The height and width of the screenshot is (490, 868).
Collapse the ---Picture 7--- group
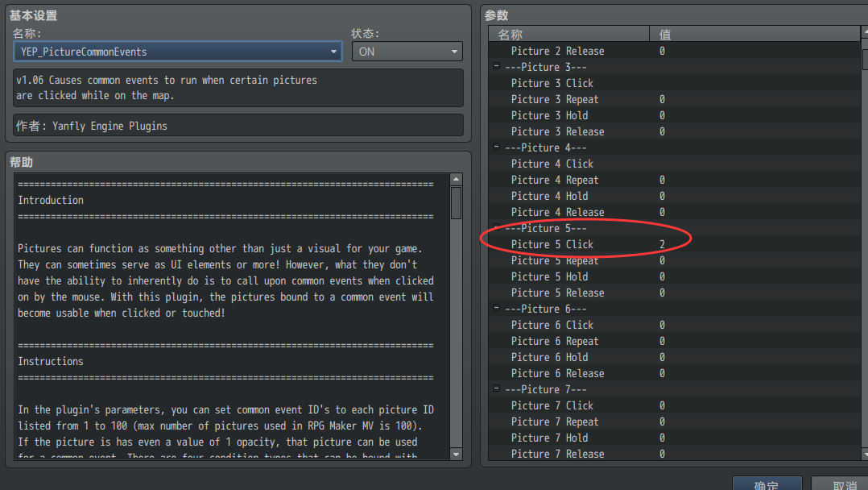(x=496, y=388)
